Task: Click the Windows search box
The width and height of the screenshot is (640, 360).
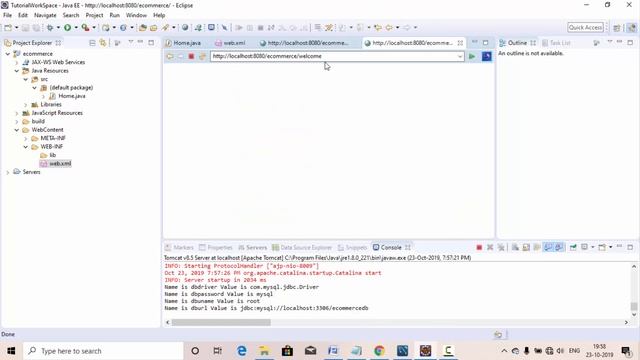Action: pyautogui.click(x=103, y=351)
